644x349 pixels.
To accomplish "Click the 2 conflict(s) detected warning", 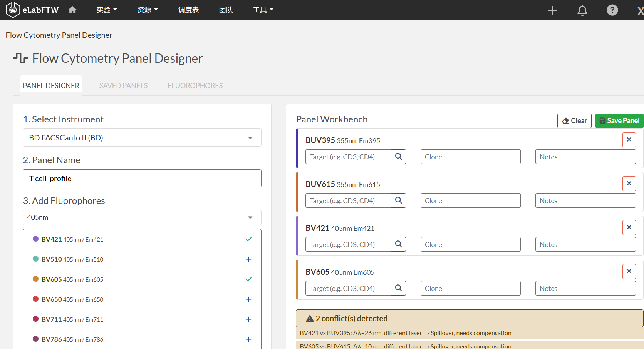I will (x=470, y=319).
